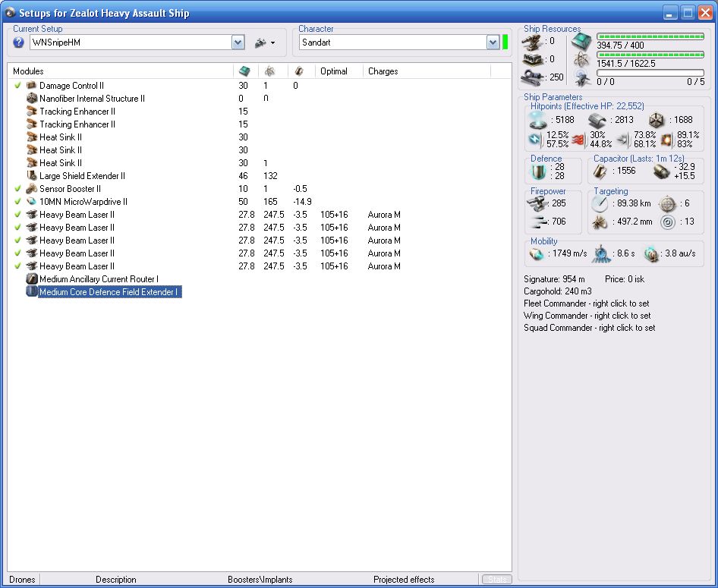Click the turret hardpoints icon in Ship Resources
This screenshot has height=588, width=718.
click(533, 42)
